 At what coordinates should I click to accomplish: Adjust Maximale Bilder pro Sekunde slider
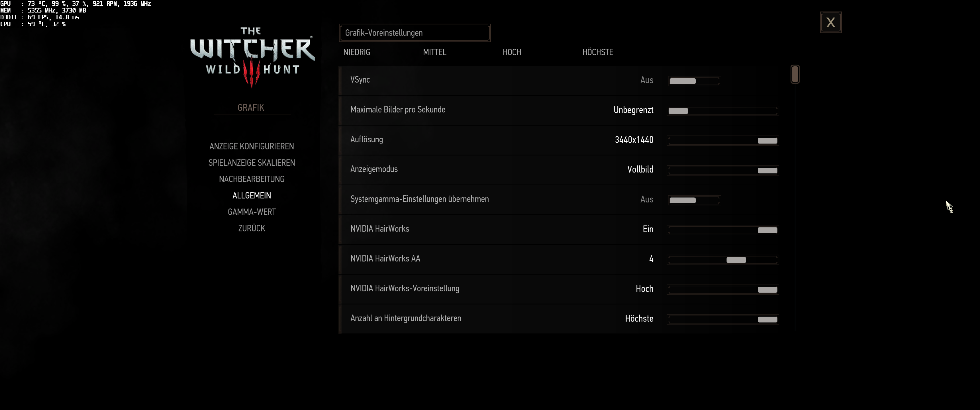[x=722, y=111]
